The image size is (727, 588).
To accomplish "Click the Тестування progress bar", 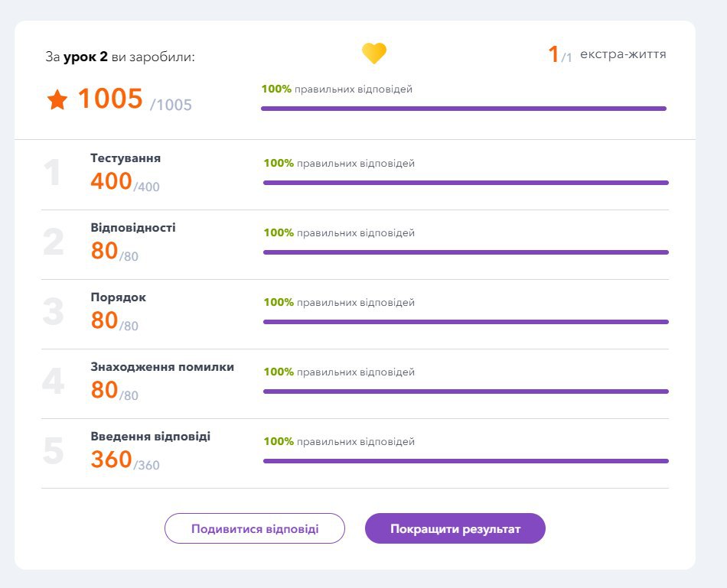I will pyautogui.click(x=465, y=183).
